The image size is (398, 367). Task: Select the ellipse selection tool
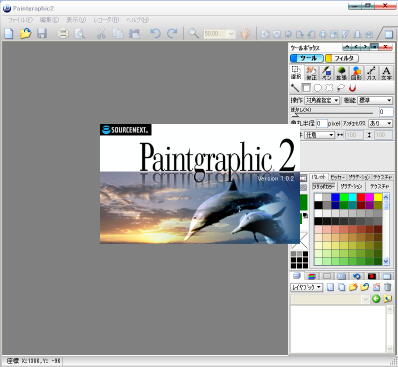tap(318, 88)
